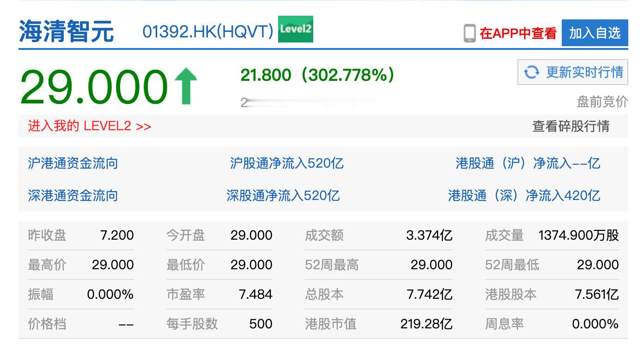The width and height of the screenshot is (644, 351).
Task: Click the 振幅 value 0.000%
Action: point(110,294)
